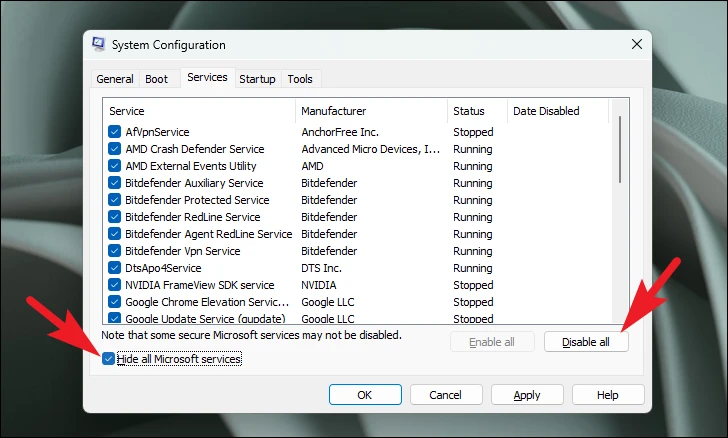Toggle Hide all Microsoft services checkbox
Image resolution: width=728 pixels, height=438 pixels.
[x=108, y=359]
